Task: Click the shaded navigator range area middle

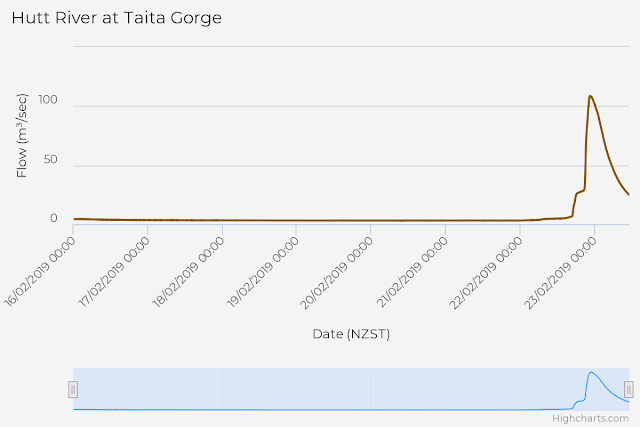Action: click(x=351, y=389)
